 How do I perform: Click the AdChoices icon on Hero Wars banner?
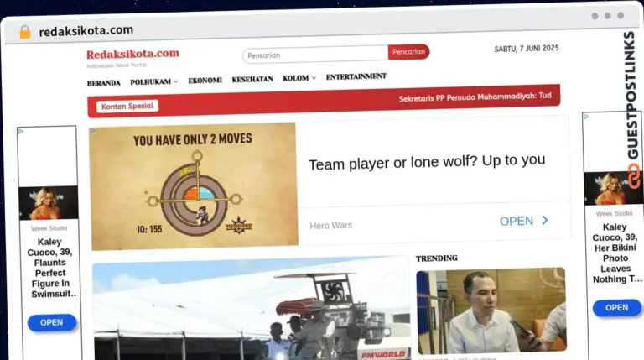[x=93, y=132]
